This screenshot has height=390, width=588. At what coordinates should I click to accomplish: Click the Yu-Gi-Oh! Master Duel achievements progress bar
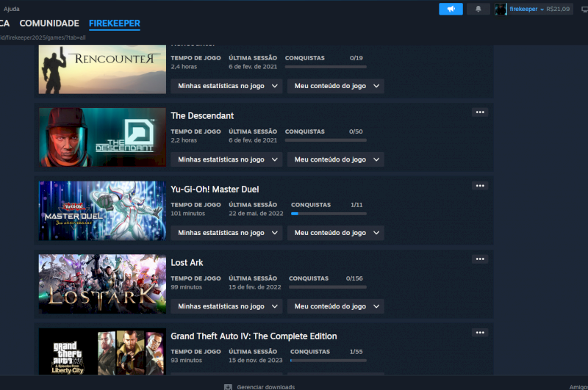327,213
